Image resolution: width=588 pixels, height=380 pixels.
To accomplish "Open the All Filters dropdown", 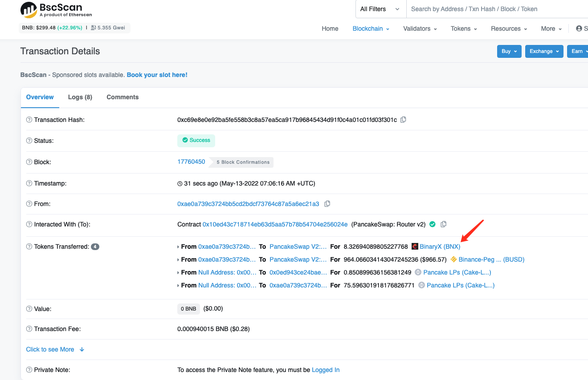I will [380, 9].
